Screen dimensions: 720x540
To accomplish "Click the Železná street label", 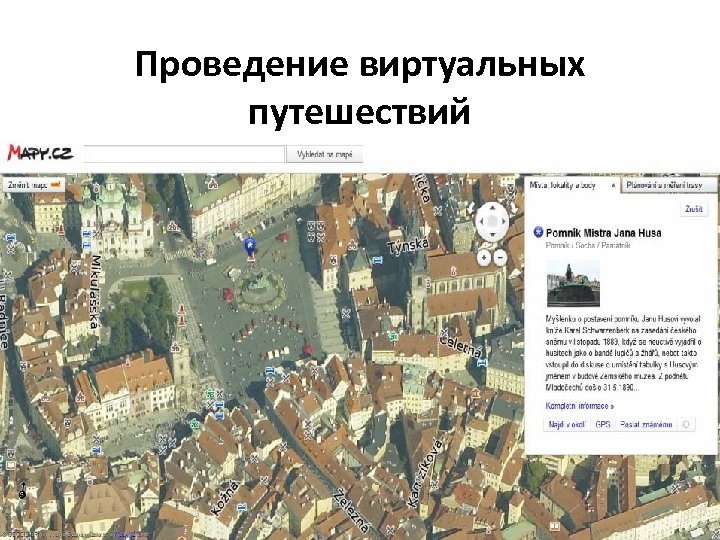I will tap(351, 510).
